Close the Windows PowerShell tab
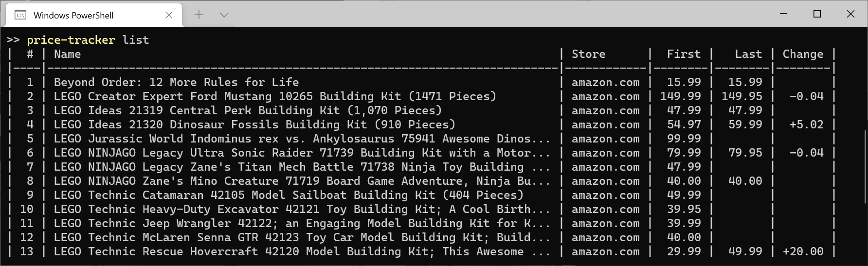This screenshot has width=868, height=266. pos(169,15)
